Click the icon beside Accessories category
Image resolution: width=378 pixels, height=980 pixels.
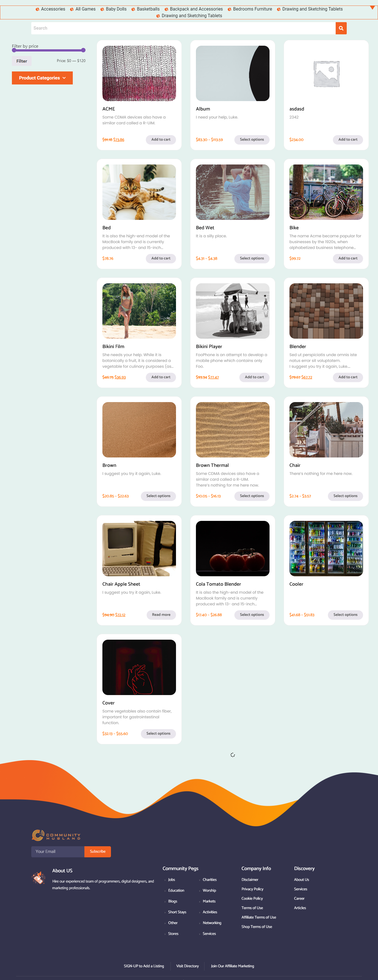37,9
